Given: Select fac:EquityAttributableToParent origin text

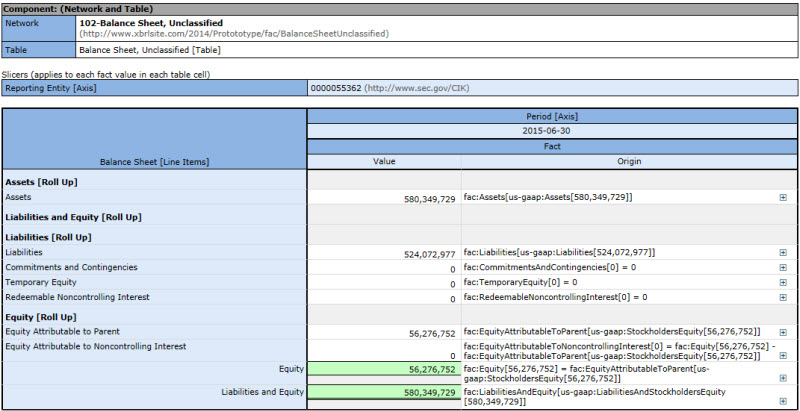Looking at the screenshot, I should [612, 331].
